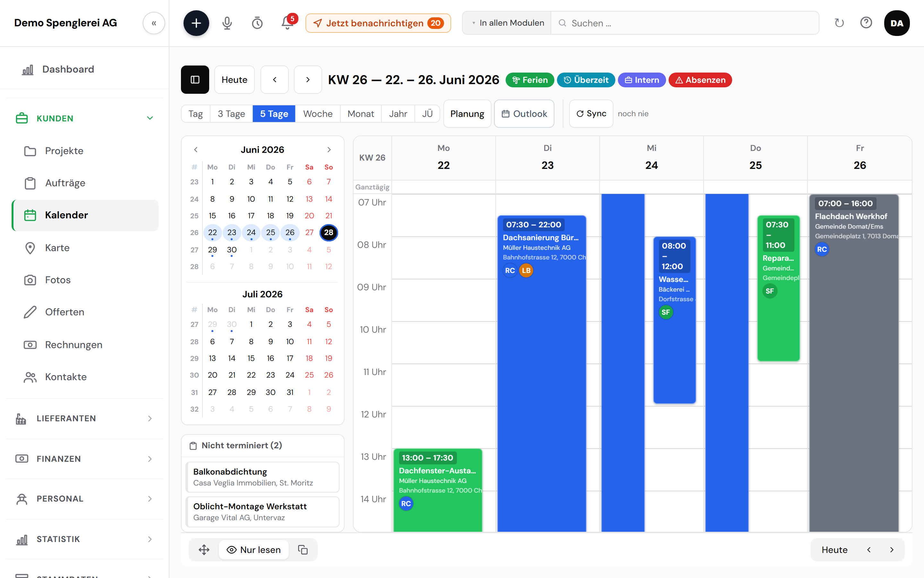Click Heute button in bottom bar
This screenshot has height=578, width=924.
click(x=835, y=550)
